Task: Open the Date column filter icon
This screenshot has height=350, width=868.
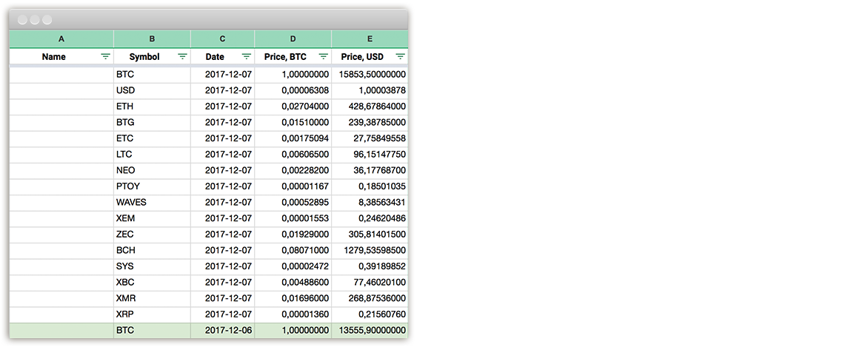Action: pos(247,56)
